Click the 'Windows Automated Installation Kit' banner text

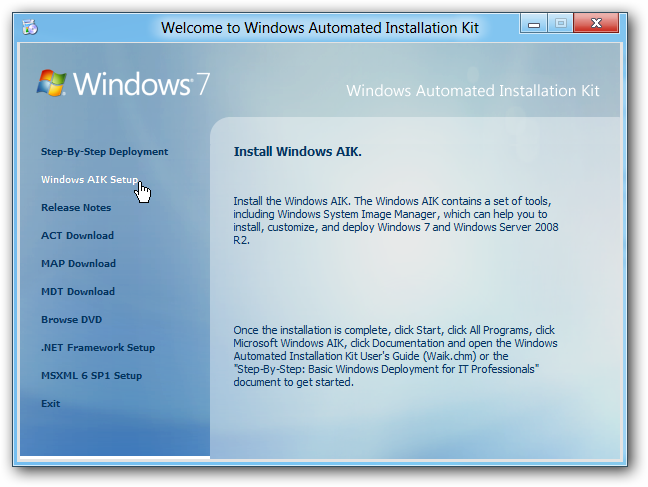(x=473, y=91)
